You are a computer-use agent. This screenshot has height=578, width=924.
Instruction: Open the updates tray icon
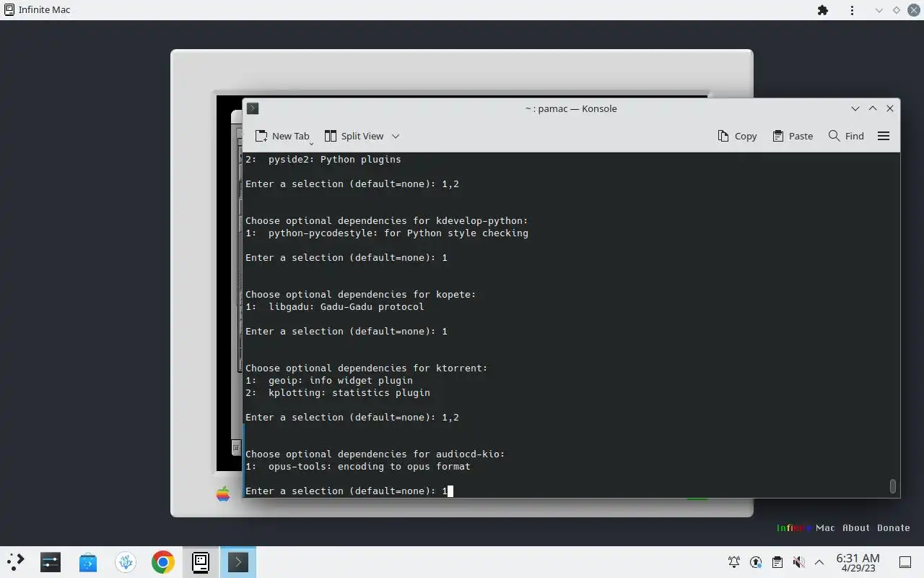coord(756,562)
